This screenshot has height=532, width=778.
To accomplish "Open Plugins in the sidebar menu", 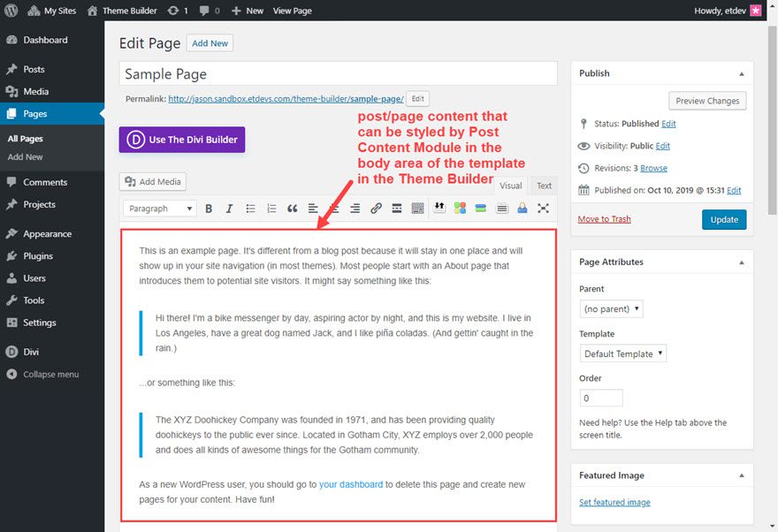I will click(38, 256).
